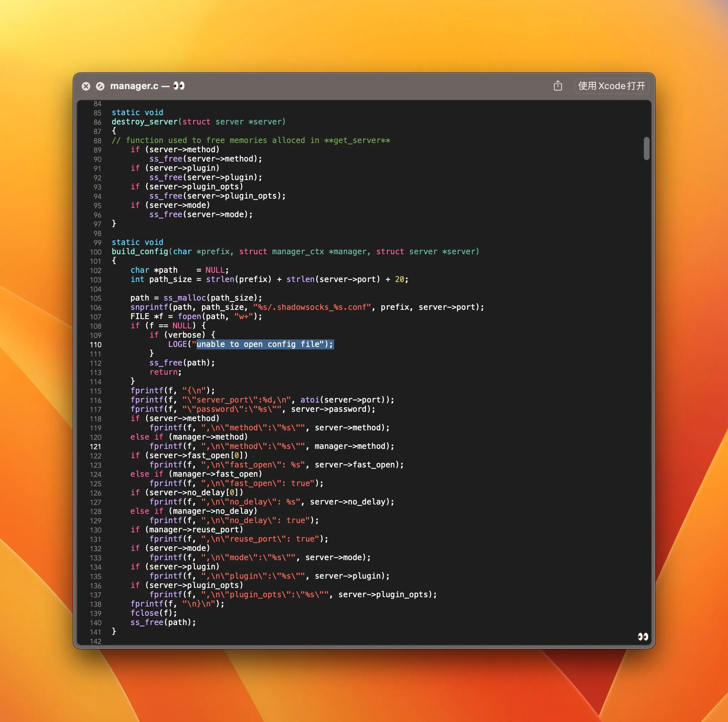Click destroy_server function name on line 86
Screen dimensions: 728x722
(x=145, y=122)
